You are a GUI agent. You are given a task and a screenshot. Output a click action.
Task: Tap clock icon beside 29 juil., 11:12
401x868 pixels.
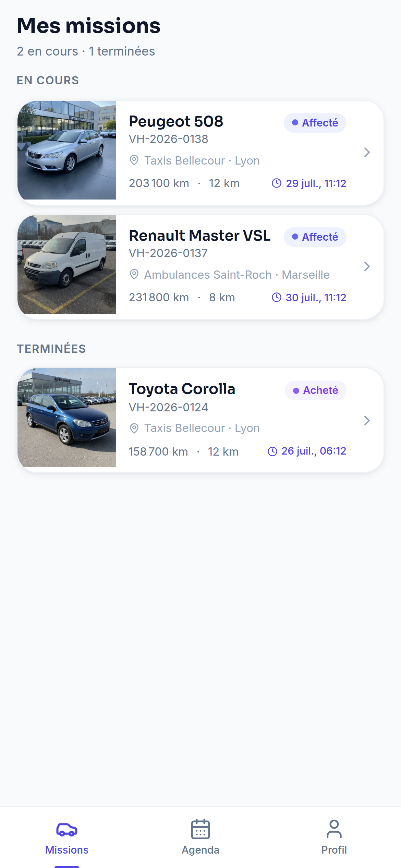click(x=277, y=183)
